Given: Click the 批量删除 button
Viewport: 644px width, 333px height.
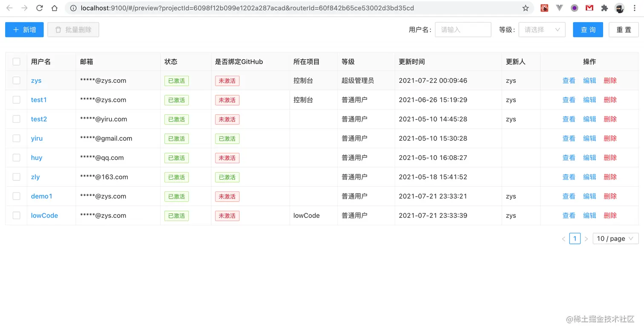Looking at the screenshot, I should tap(73, 30).
